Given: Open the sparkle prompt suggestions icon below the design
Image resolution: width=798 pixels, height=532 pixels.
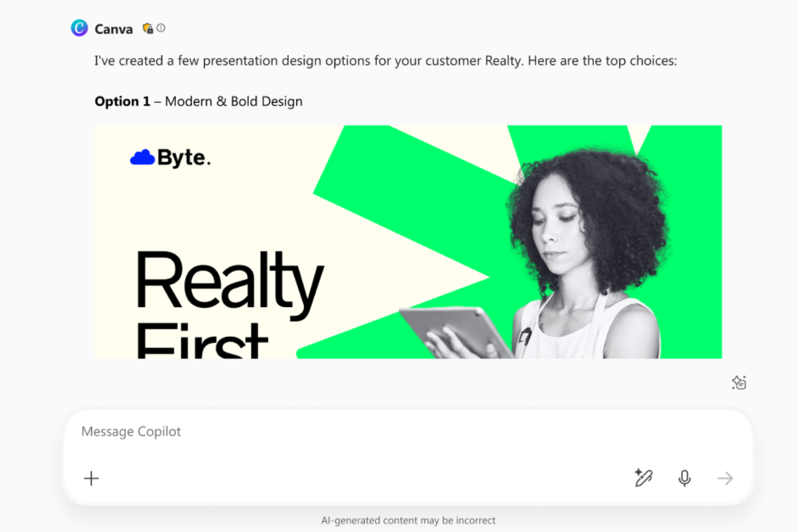Looking at the screenshot, I should click(738, 383).
